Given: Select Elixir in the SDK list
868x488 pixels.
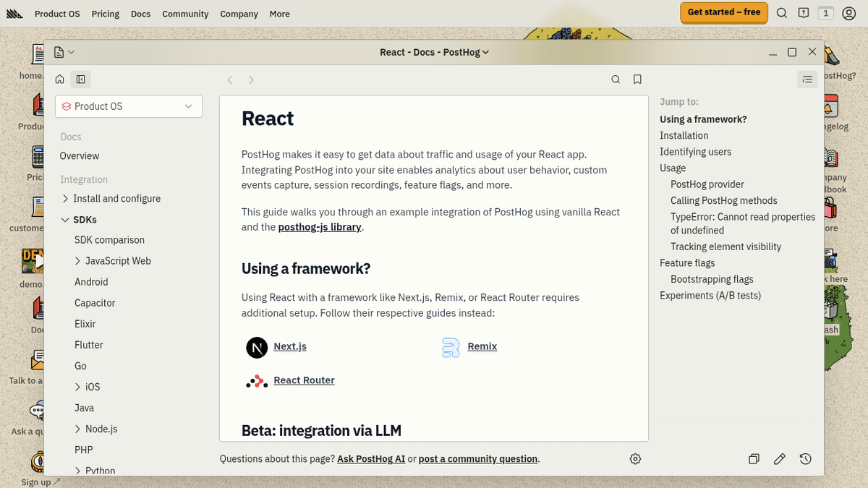Looking at the screenshot, I should click(x=85, y=324).
